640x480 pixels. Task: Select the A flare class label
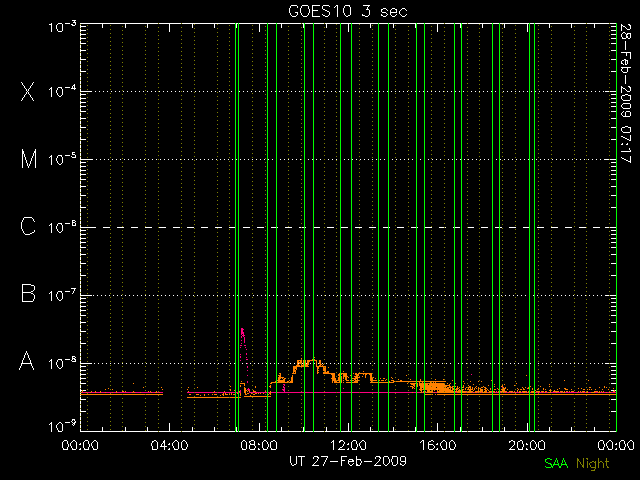[27, 361]
